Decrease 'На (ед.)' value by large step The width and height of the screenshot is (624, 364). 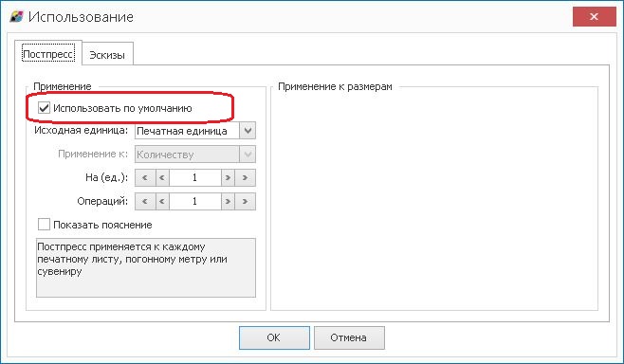(x=145, y=178)
